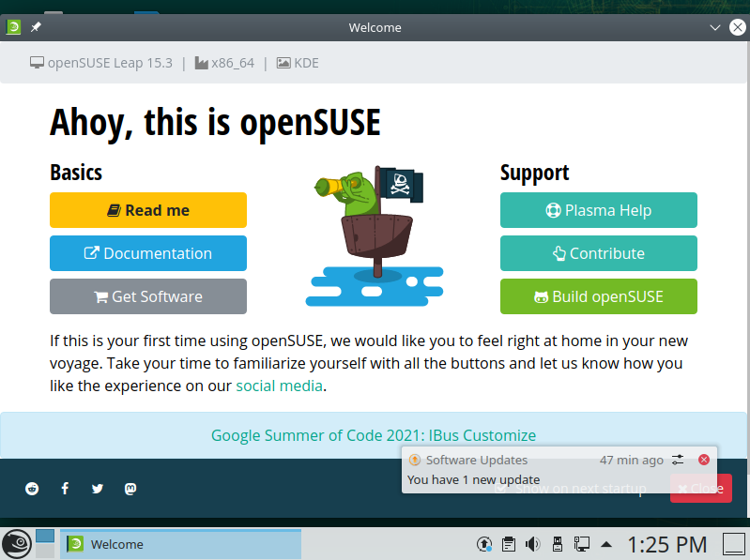Open the Twitter social link
This screenshot has width=750, height=560.
[x=98, y=489]
